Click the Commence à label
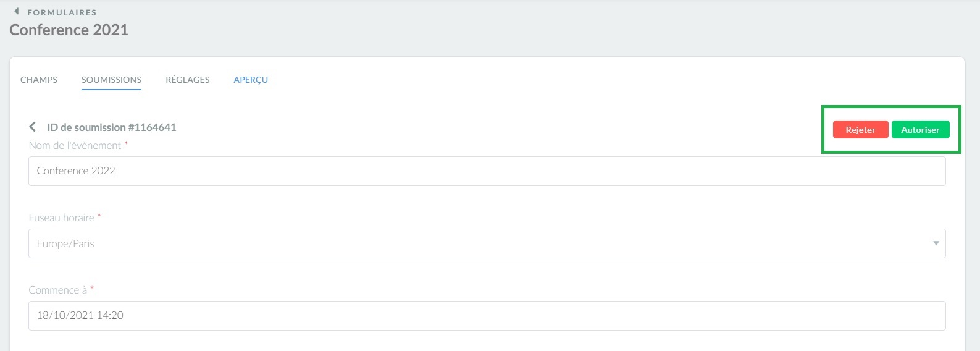 click(58, 290)
